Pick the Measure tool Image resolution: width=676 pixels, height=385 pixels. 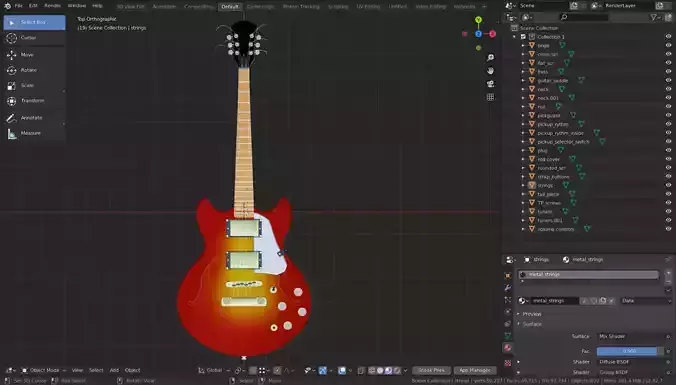[x=34, y=133]
